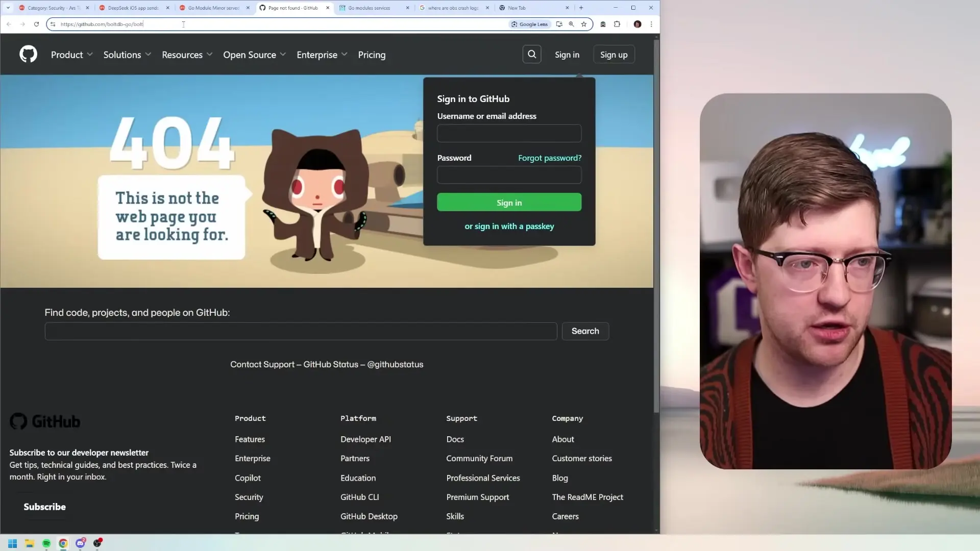Open File Explorer from the taskbar
Viewport: 980px width, 551px height.
(x=30, y=543)
